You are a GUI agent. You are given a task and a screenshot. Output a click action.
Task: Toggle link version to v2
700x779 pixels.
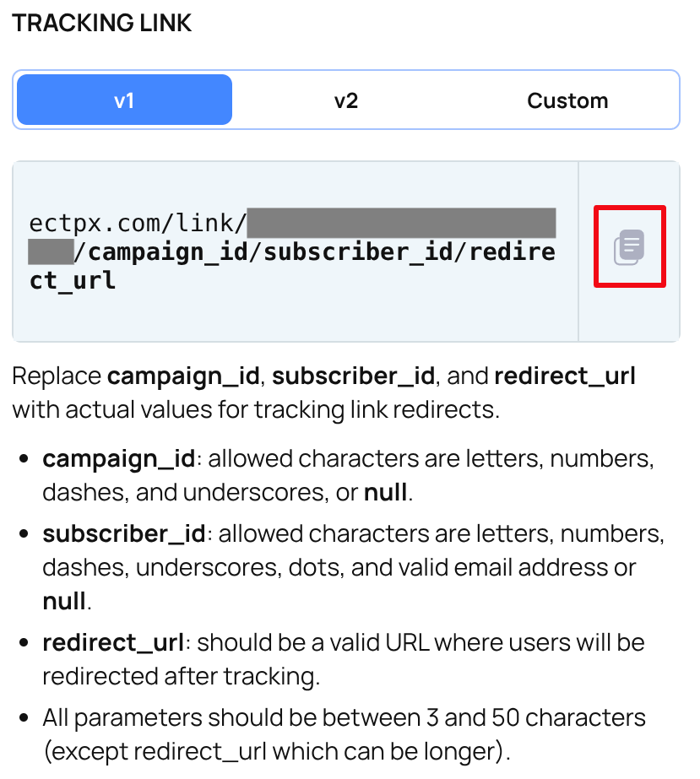346,100
